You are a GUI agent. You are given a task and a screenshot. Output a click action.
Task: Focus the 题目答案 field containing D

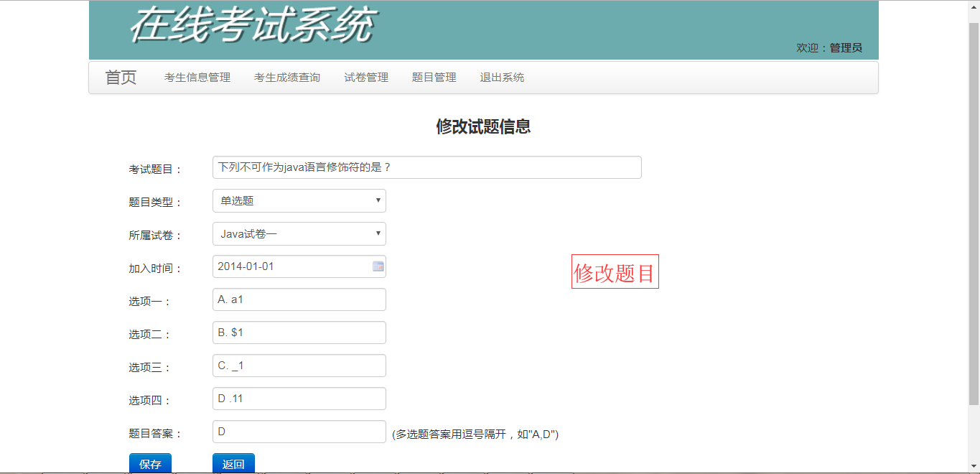coord(299,432)
